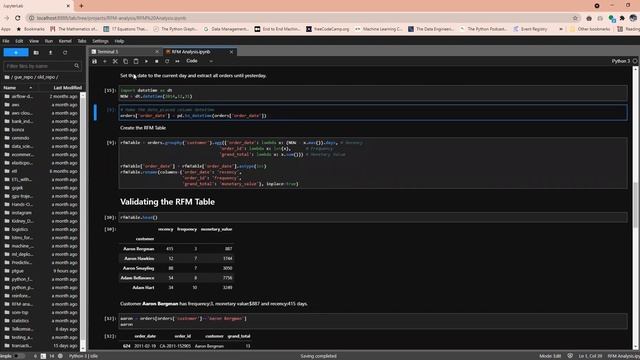
Task: Sort files by the Name column header
Action: (x=18, y=88)
